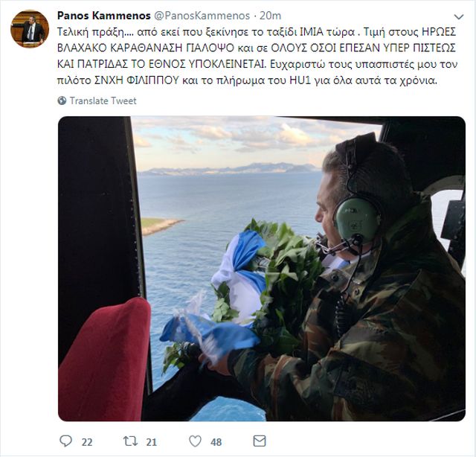This screenshot has height=457, width=476.
Task: Send via direct message envelope icon
Action: click(260, 441)
